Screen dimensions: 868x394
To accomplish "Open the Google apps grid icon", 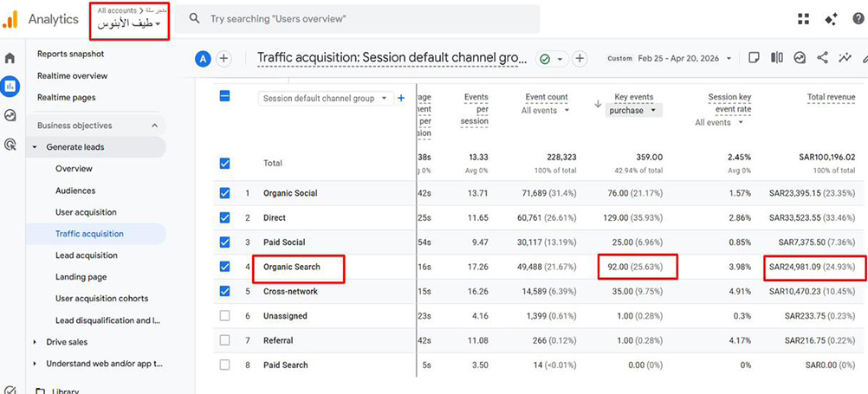I will coord(803,19).
